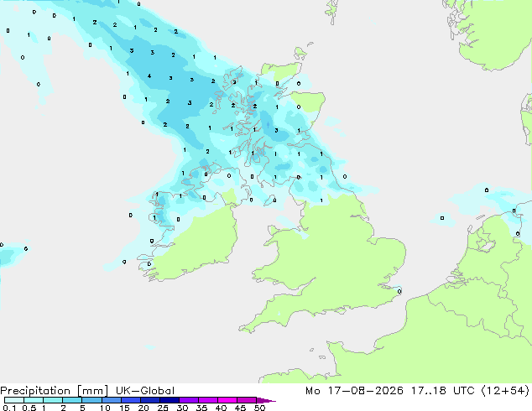
Task: Click the '40' legend scale label
Action: pyautogui.click(x=221, y=408)
